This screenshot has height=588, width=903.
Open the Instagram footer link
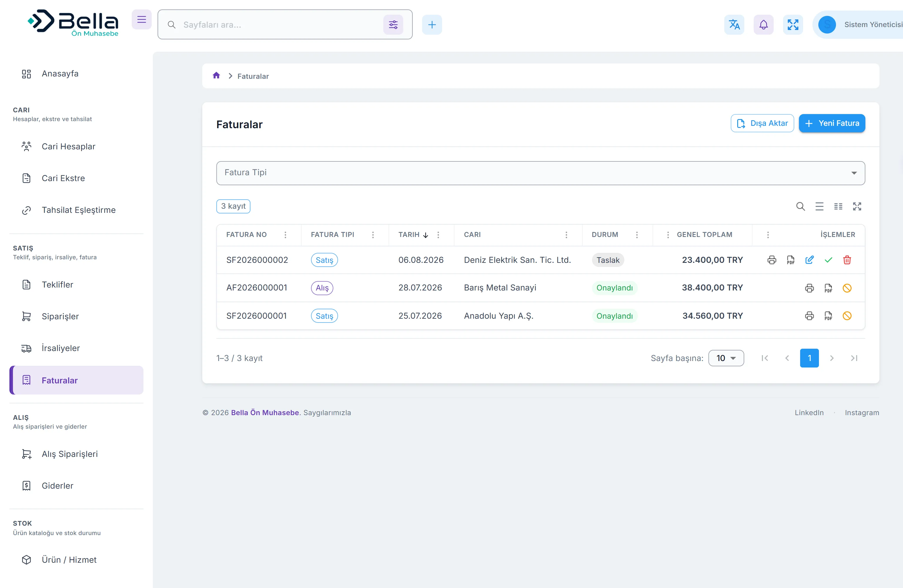pyautogui.click(x=862, y=412)
